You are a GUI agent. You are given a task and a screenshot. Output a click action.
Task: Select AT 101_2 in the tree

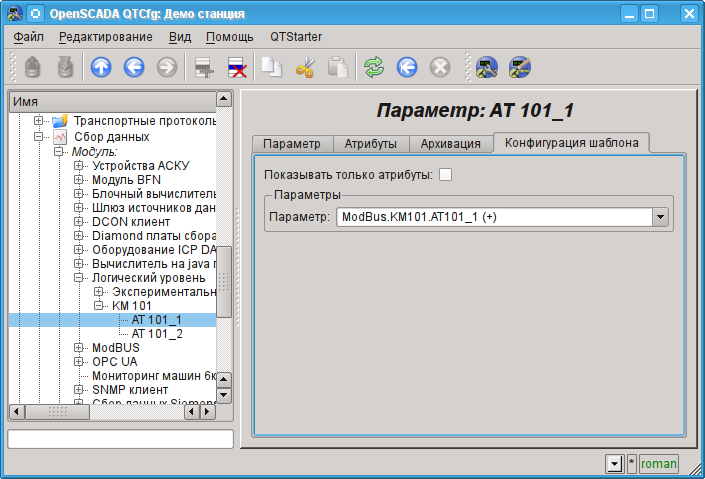point(157,334)
